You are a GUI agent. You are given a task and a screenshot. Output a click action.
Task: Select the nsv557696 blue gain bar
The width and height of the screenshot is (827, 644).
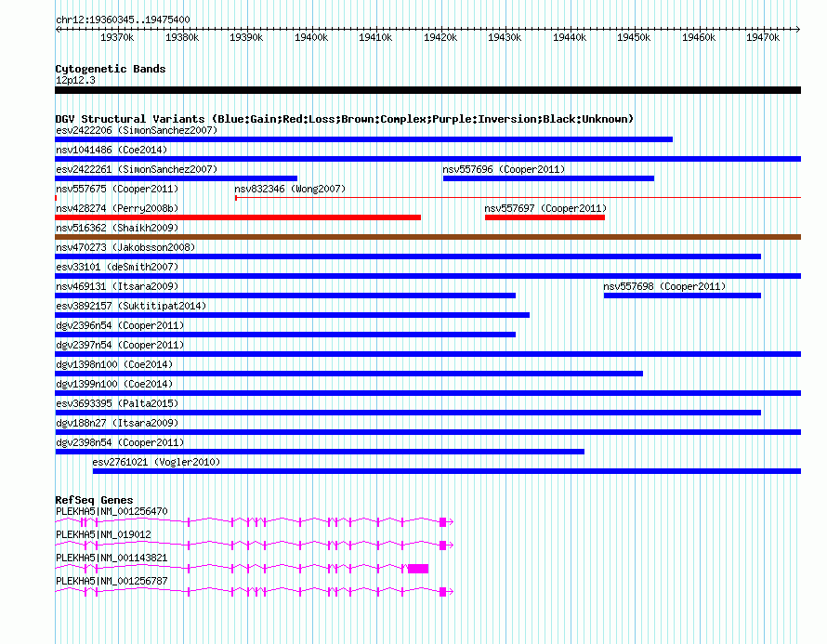548,178
